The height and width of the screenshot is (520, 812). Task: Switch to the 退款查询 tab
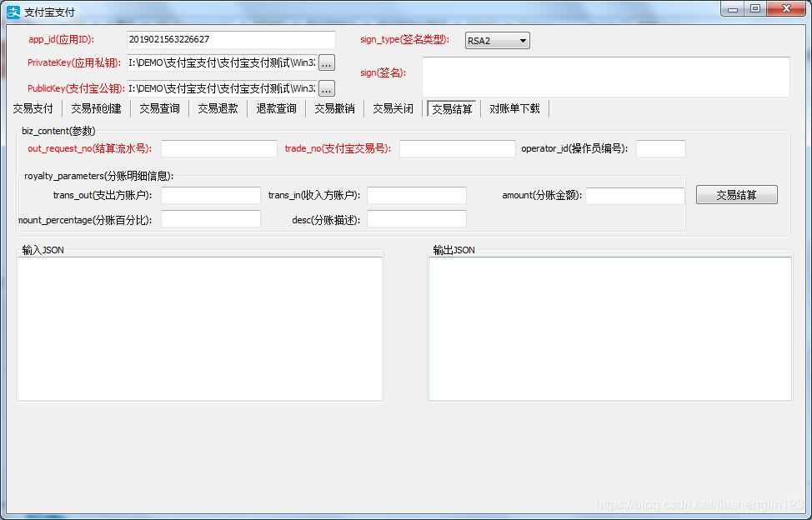(x=276, y=108)
